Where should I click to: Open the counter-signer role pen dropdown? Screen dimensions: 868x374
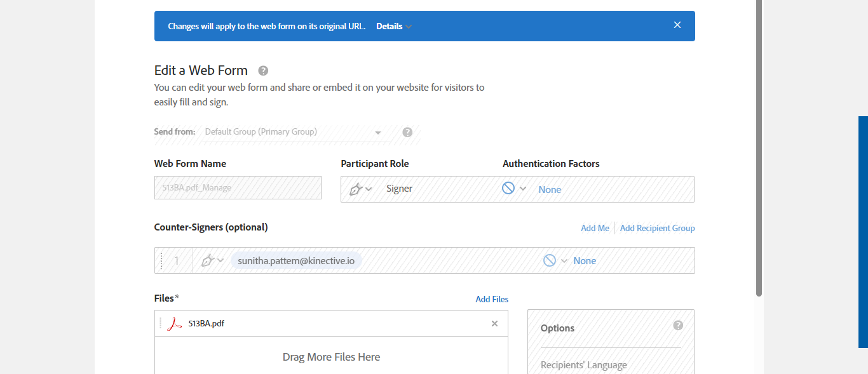coord(212,260)
